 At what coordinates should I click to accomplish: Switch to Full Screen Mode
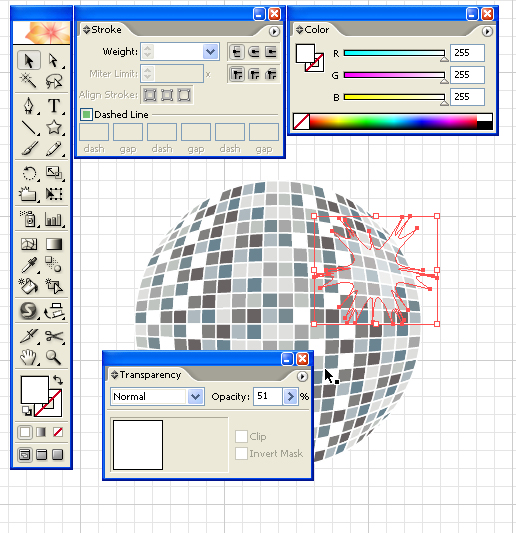58,454
